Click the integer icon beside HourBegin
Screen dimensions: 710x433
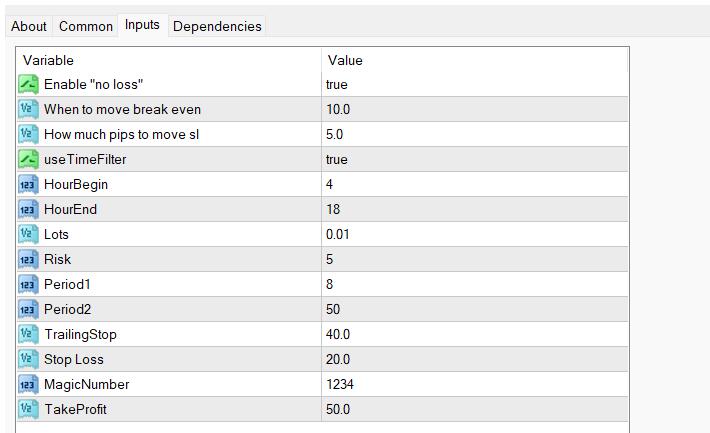click(28, 185)
